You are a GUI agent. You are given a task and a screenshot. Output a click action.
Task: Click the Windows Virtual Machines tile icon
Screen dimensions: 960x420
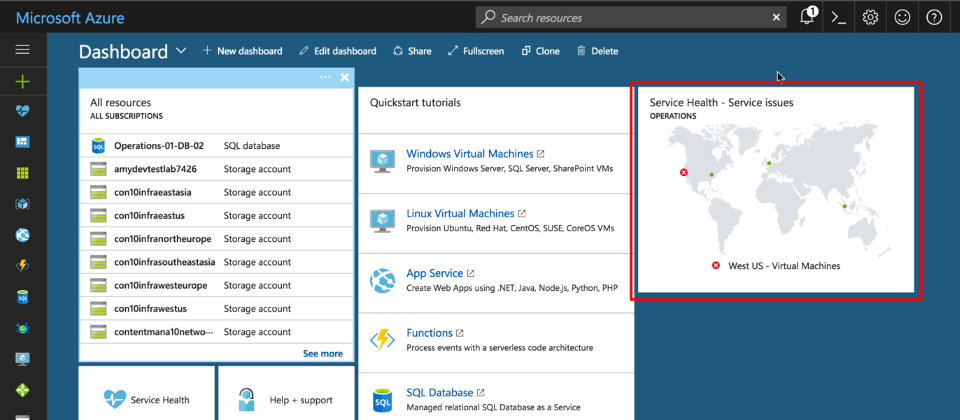pos(382,160)
